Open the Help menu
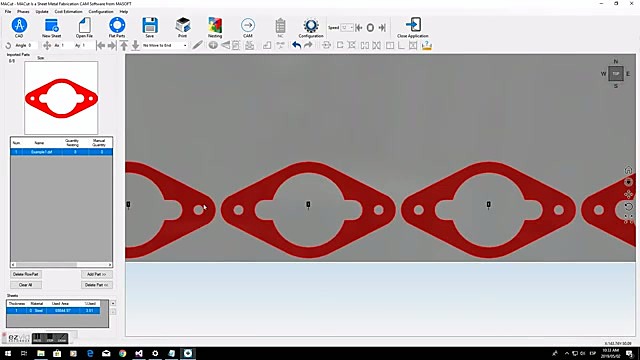 pyautogui.click(x=124, y=11)
